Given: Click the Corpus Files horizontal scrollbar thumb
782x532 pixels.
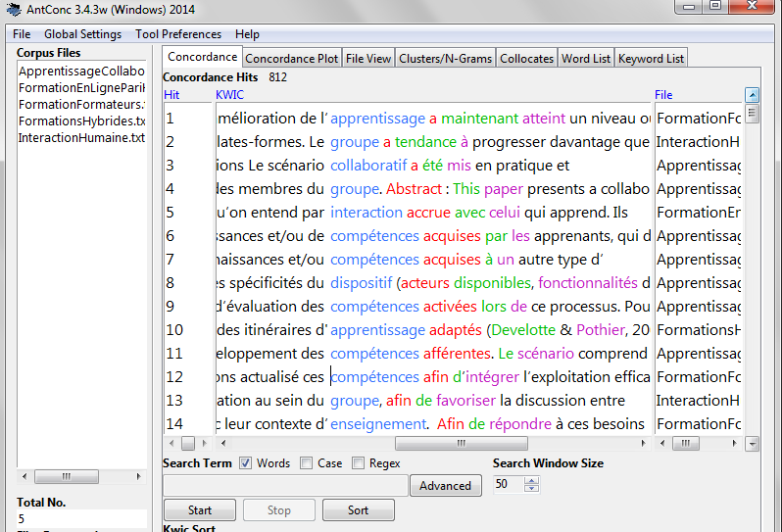Looking at the screenshot, I should (x=67, y=477).
